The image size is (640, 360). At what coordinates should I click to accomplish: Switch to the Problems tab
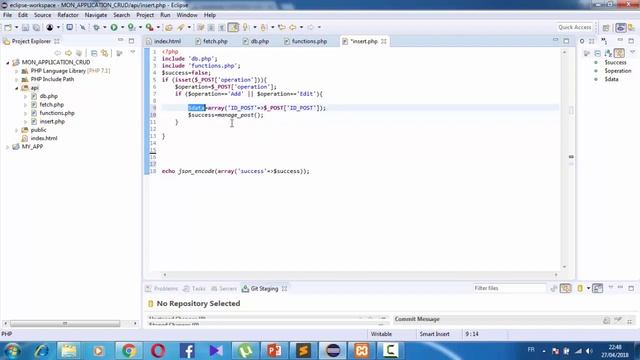pos(162,289)
